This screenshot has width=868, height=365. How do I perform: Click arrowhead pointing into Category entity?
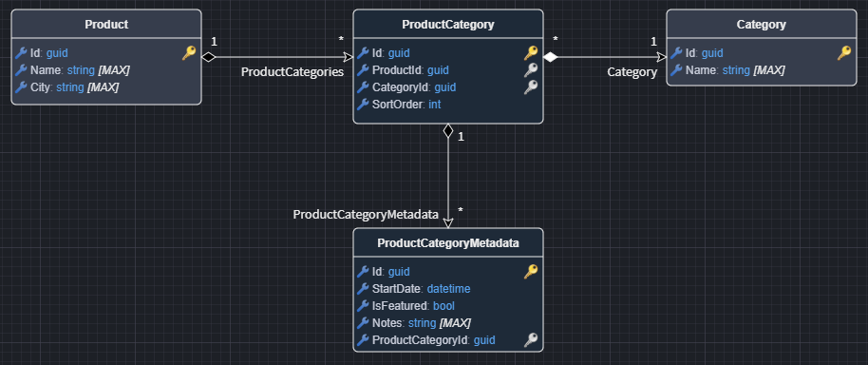(662, 56)
